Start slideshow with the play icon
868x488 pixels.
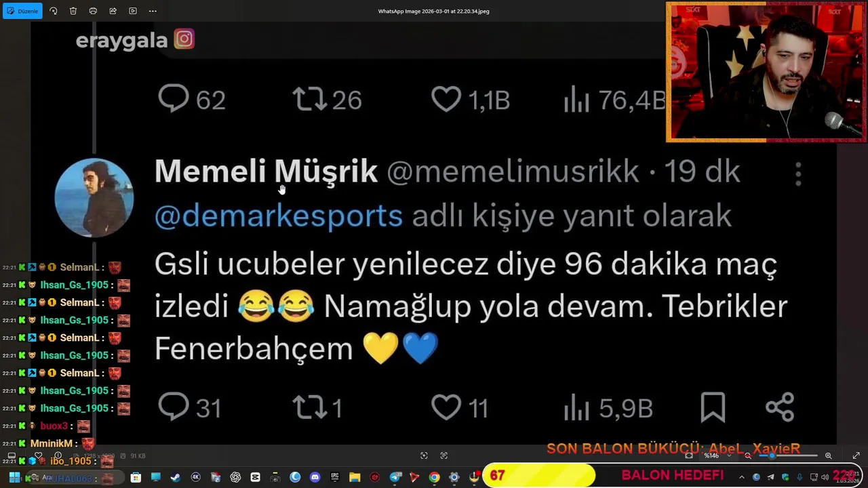click(133, 11)
